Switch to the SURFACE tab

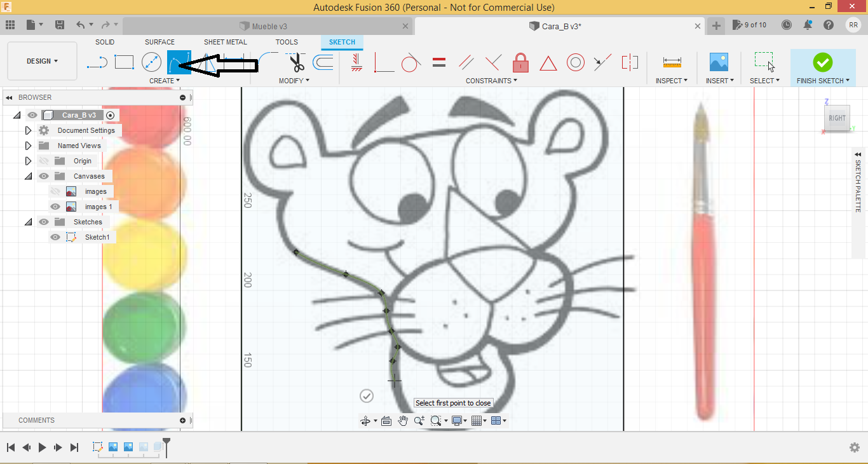click(159, 42)
